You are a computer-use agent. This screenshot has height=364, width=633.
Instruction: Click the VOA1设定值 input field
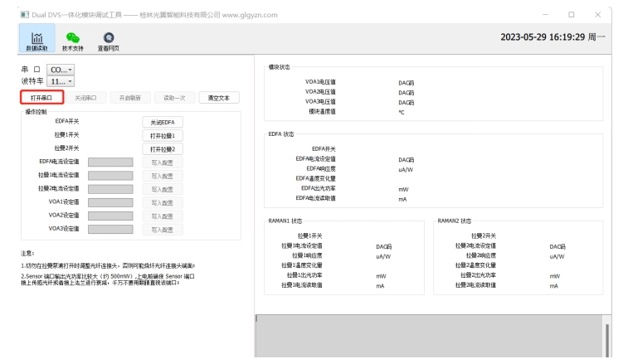click(x=110, y=201)
